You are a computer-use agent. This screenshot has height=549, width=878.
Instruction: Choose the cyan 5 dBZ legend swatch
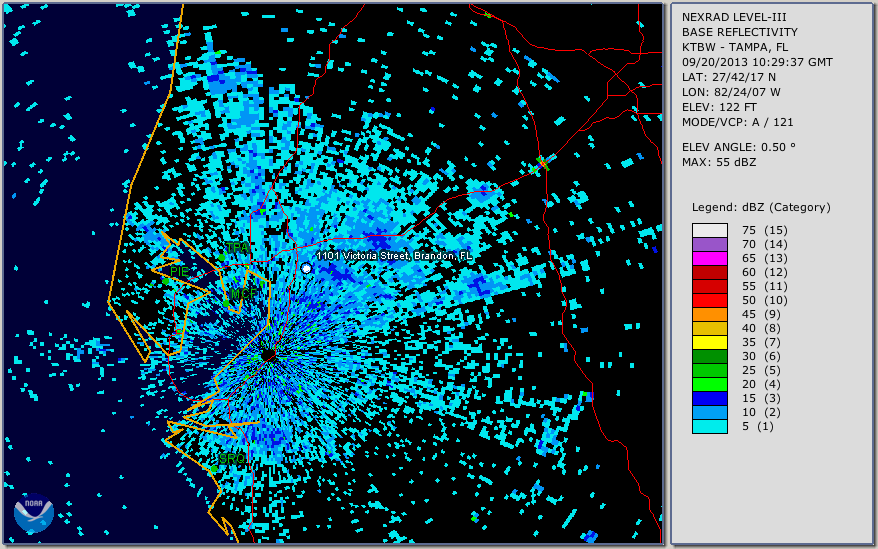click(x=709, y=426)
